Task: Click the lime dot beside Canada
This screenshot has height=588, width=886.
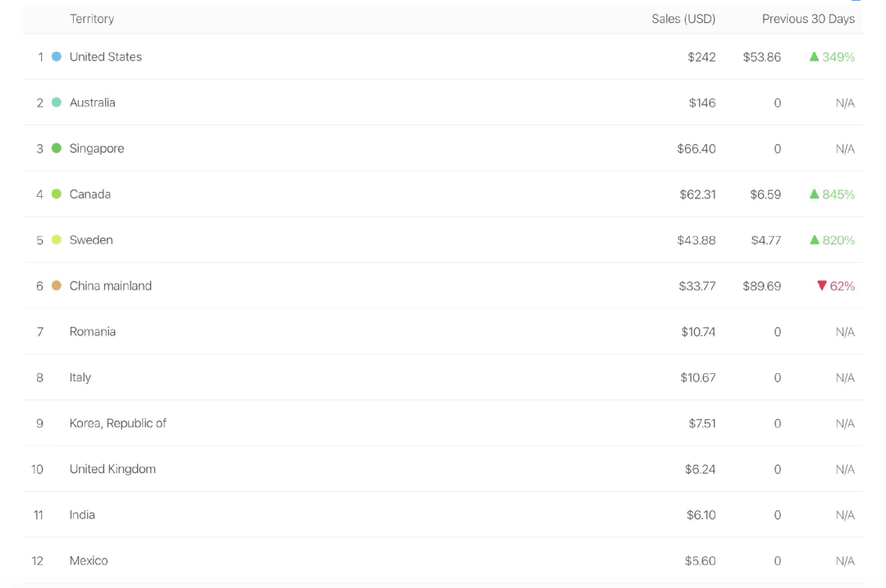Action: click(57, 194)
